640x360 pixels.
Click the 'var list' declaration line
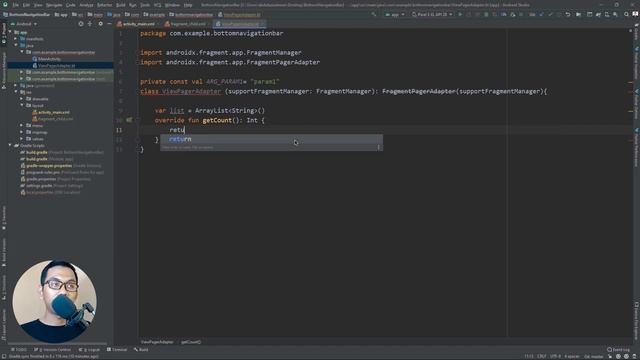[210, 111]
